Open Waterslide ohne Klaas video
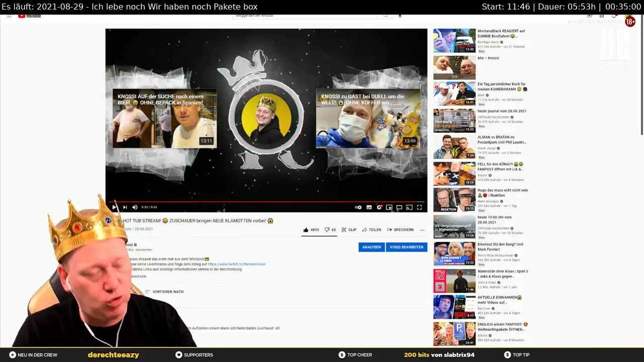 tap(454, 281)
